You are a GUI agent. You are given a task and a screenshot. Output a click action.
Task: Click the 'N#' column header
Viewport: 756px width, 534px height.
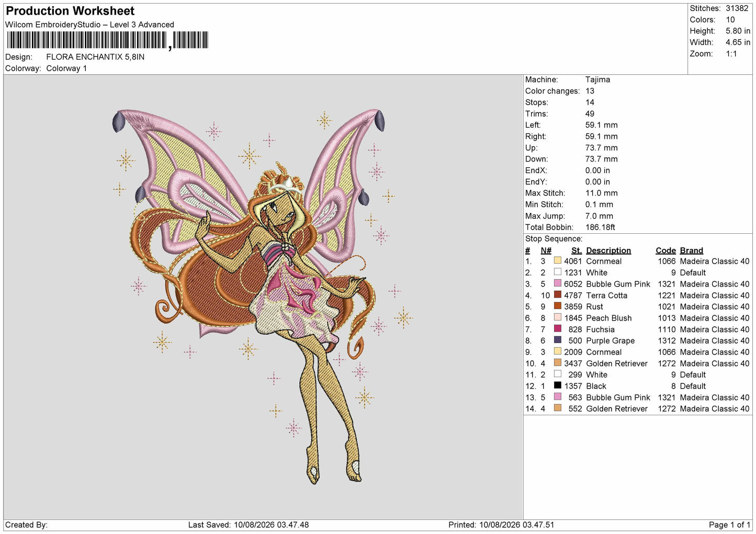[x=546, y=251]
